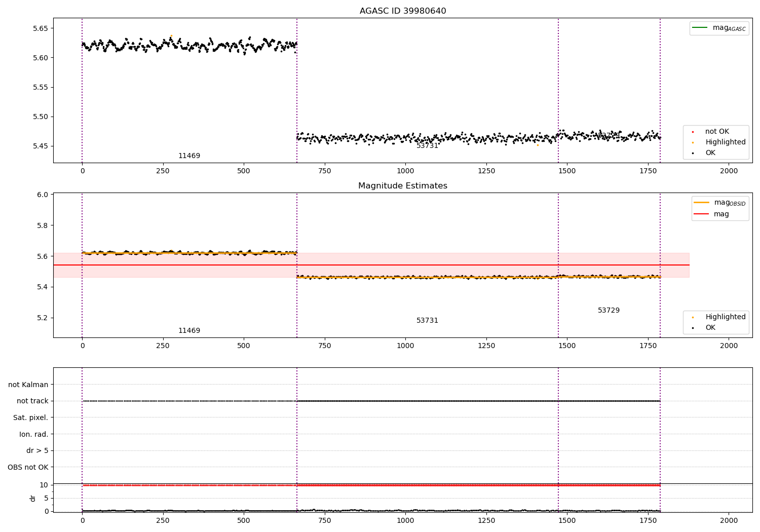
Task: Click the rotated 'dr' y-axis label
Action: click(33, 498)
